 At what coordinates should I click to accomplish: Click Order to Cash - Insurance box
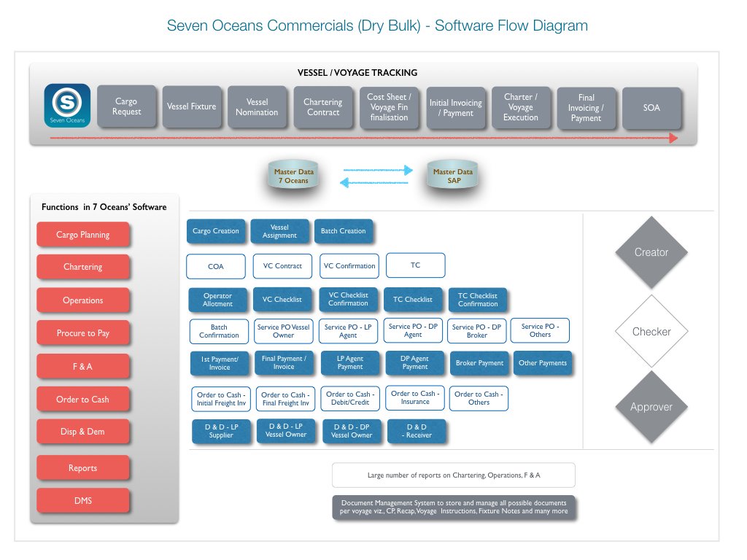(415, 397)
